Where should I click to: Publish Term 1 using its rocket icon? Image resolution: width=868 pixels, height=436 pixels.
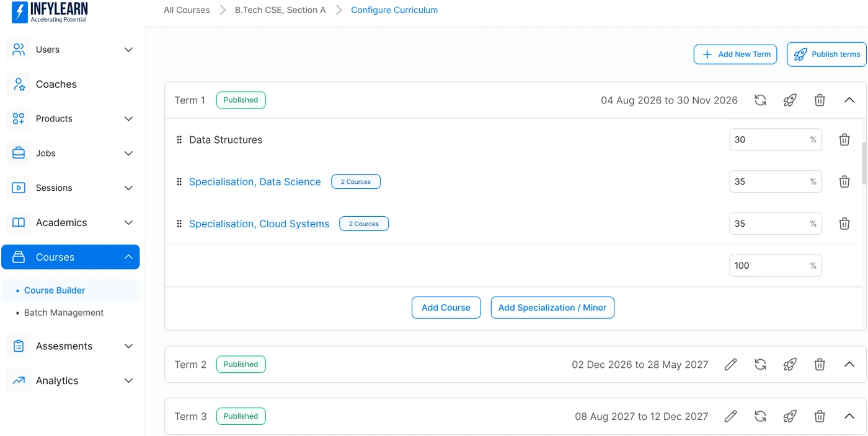click(x=790, y=100)
